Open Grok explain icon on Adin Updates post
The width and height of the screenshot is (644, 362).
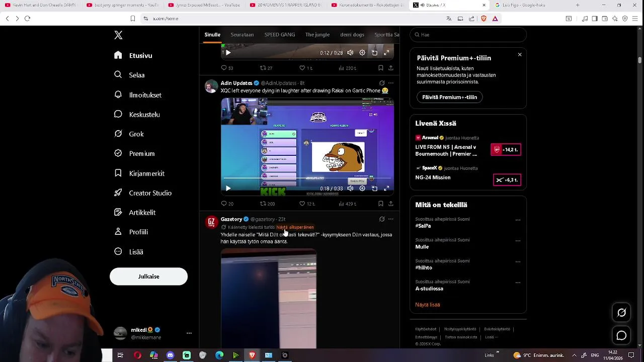click(x=382, y=83)
